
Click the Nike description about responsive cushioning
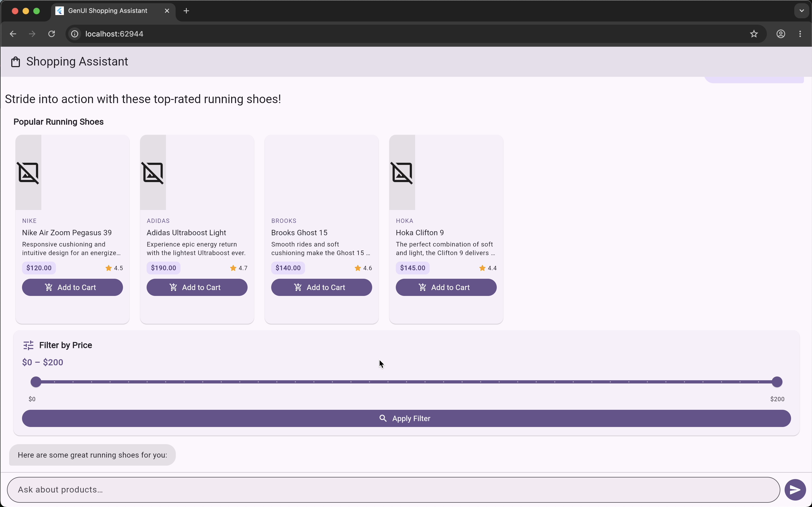point(71,249)
